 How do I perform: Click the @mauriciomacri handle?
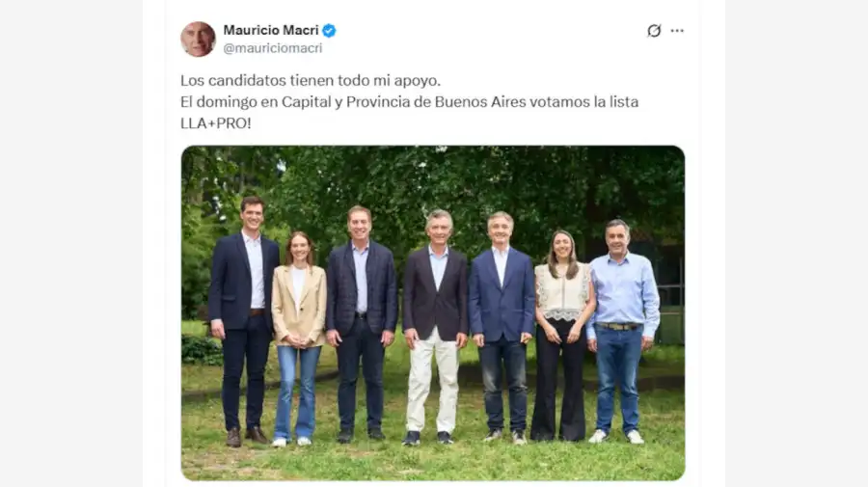pos(272,48)
